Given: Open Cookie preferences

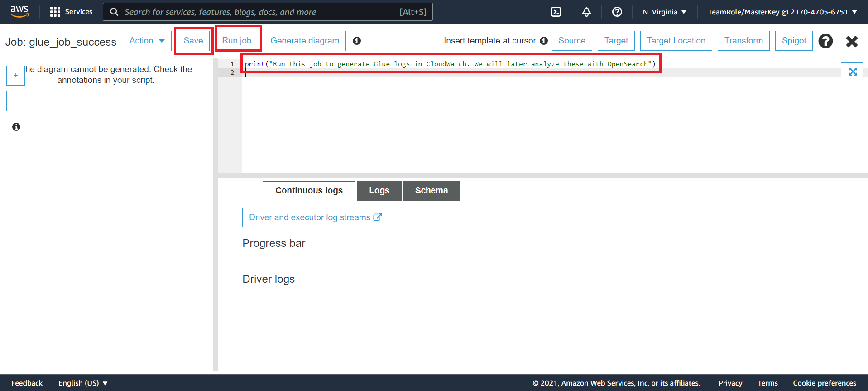Looking at the screenshot, I should [x=825, y=383].
